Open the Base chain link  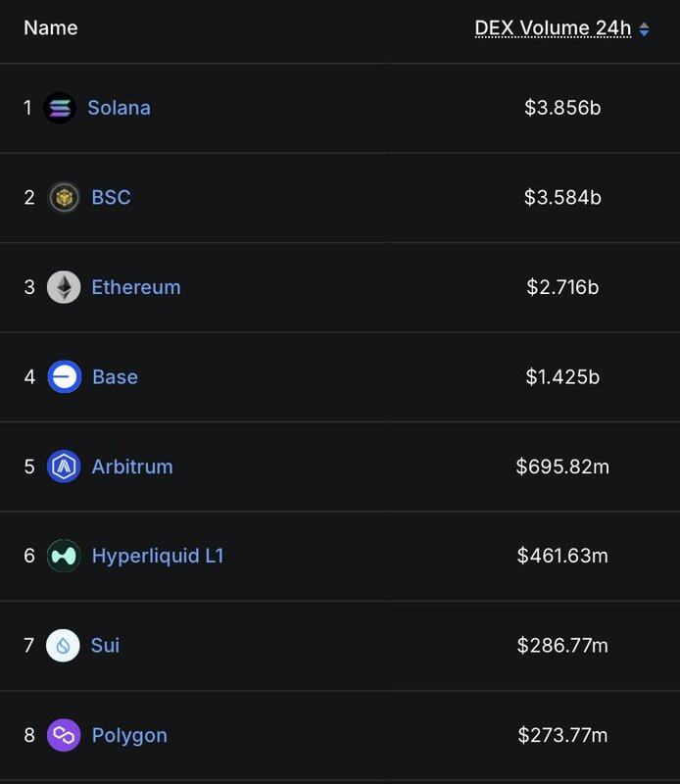(x=115, y=376)
